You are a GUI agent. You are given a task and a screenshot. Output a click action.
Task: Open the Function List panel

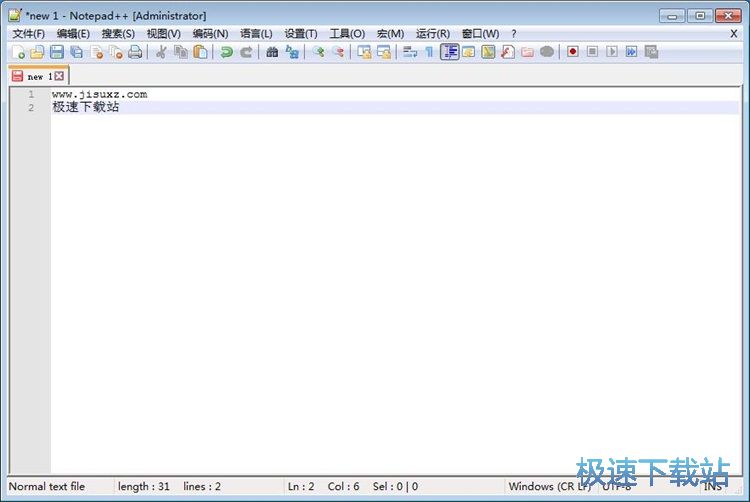pos(508,52)
